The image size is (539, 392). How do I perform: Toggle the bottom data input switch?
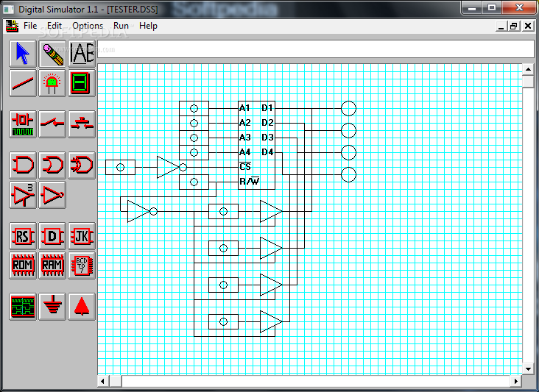(223, 321)
